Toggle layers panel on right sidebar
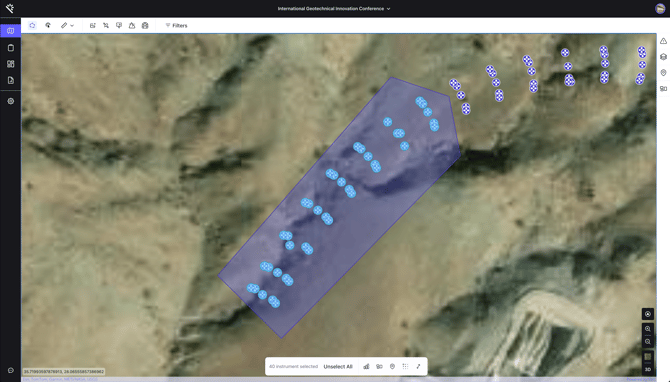Screen dimensions: 670x382 [663, 57]
